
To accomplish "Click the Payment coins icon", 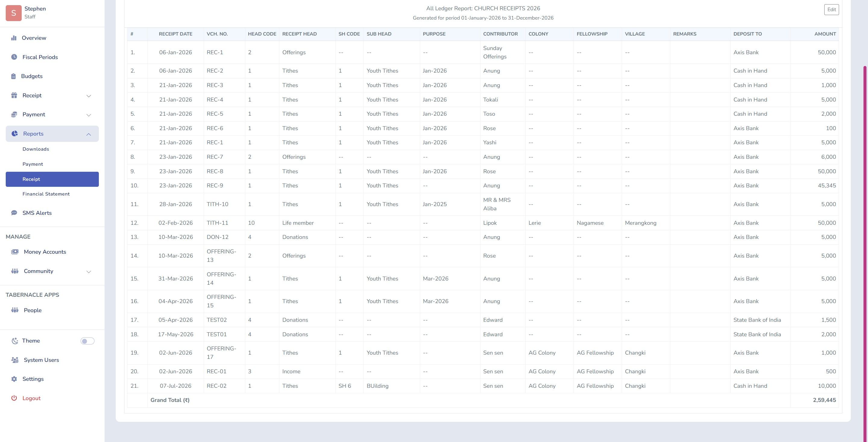I will tap(14, 114).
